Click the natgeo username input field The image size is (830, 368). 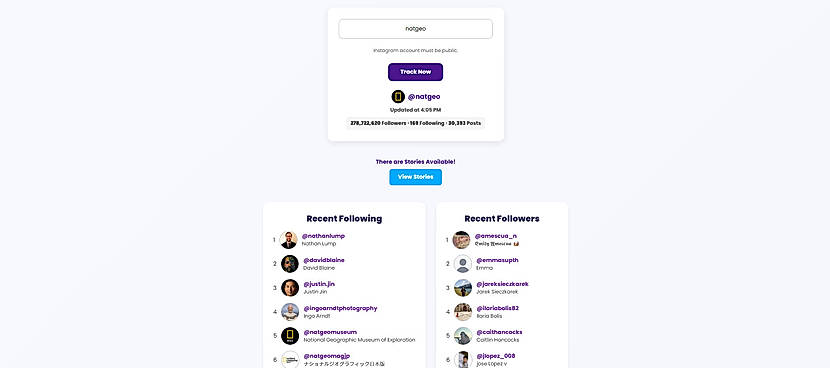click(416, 29)
